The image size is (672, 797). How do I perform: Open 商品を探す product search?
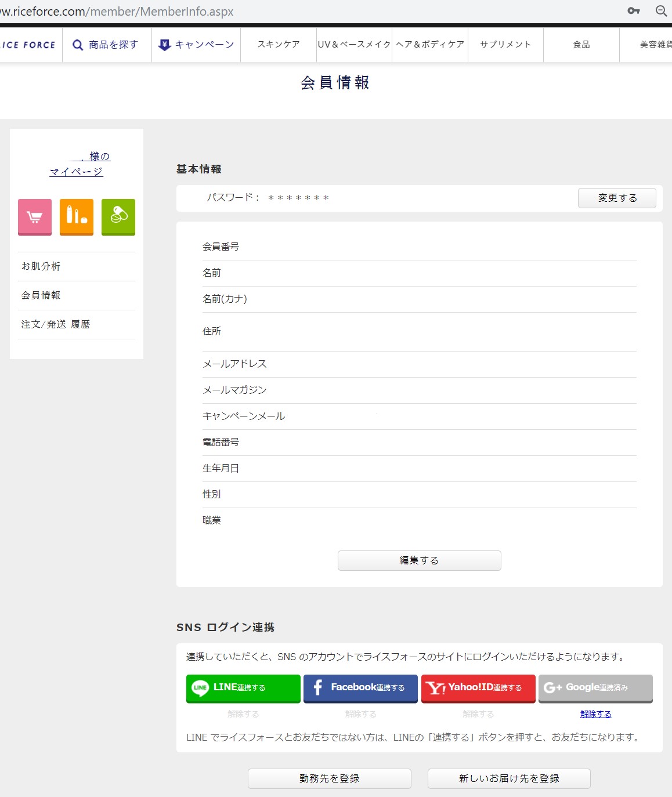coord(106,45)
